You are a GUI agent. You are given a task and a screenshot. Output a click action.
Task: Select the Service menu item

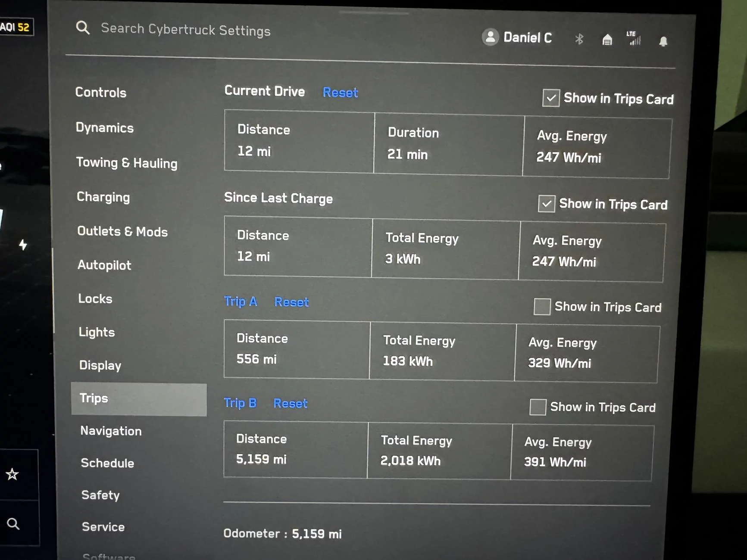[103, 527]
